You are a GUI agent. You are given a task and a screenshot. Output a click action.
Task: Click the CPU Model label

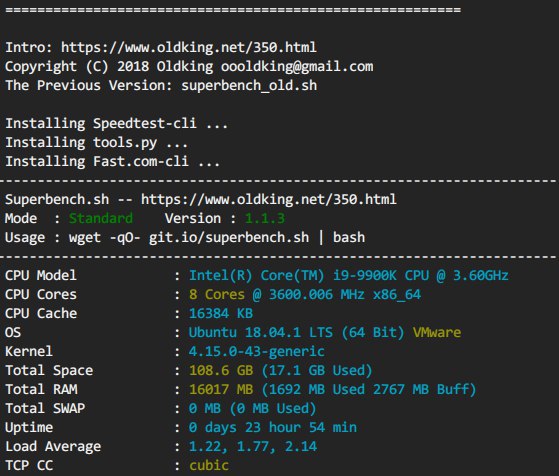coord(41,275)
